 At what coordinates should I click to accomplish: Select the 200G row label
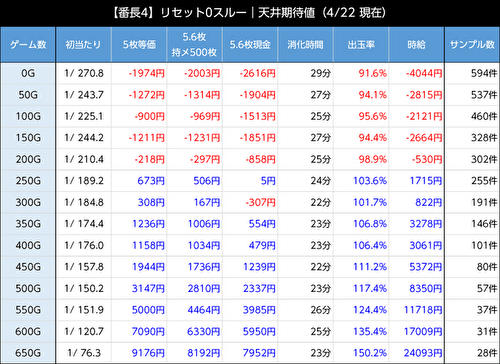[28, 159]
